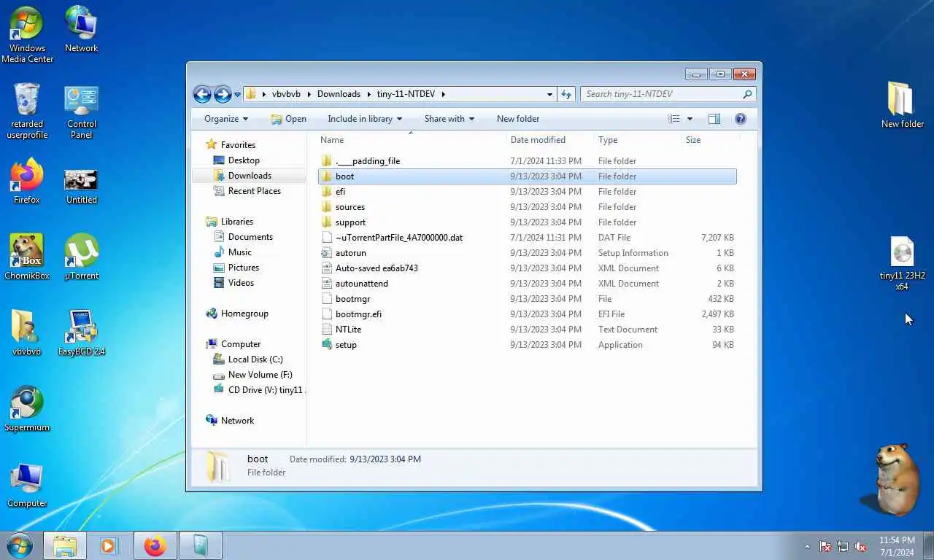Click the Explorer help question-mark icon
The height and width of the screenshot is (560, 934).
pyautogui.click(x=741, y=119)
